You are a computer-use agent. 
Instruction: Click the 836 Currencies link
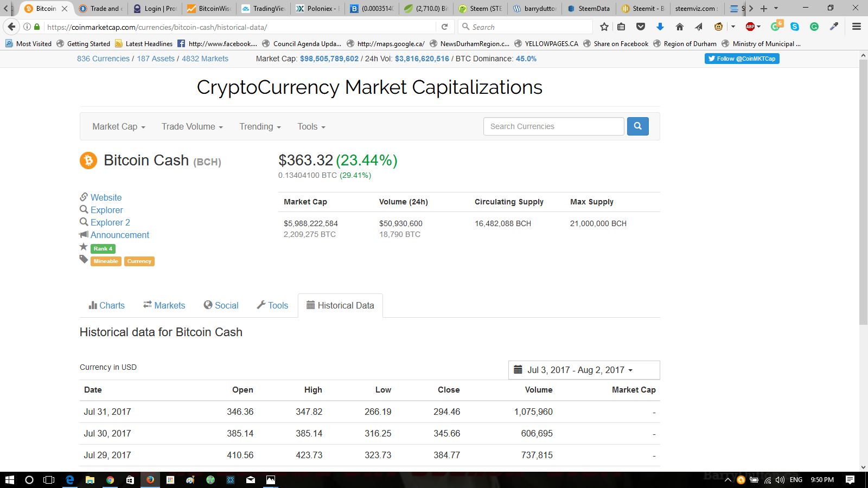point(103,59)
